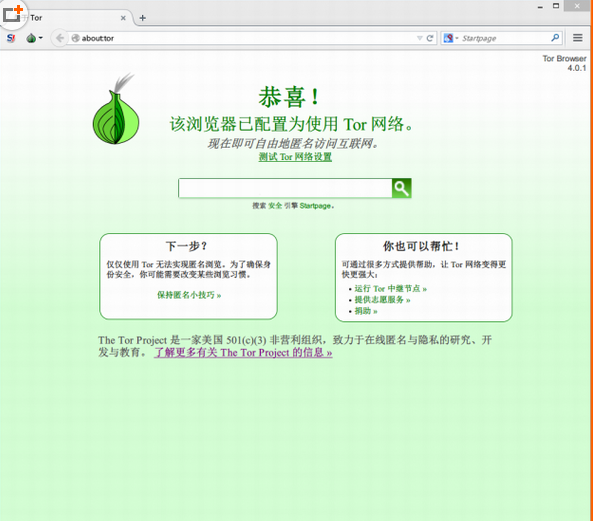Click the NoScript S icon
593x521 pixels.
click(x=11, y=38)
